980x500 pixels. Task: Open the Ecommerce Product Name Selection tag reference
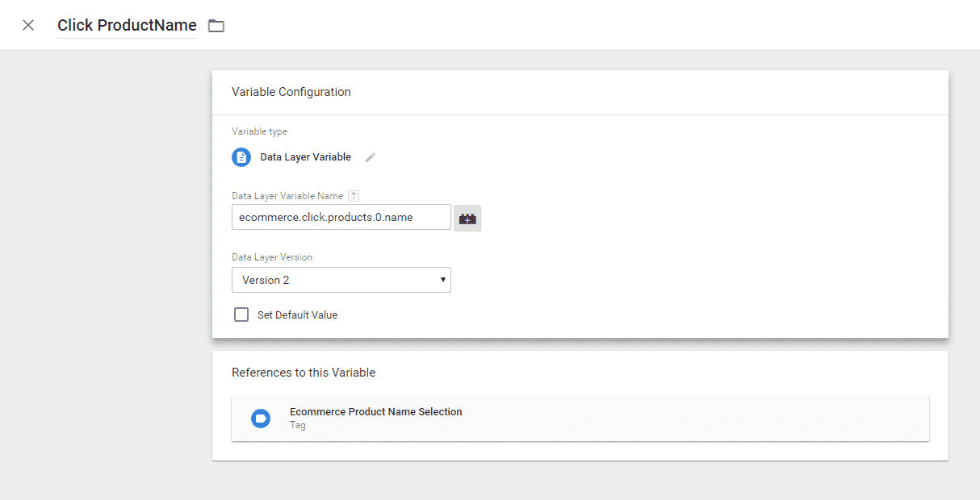(580, 419)
